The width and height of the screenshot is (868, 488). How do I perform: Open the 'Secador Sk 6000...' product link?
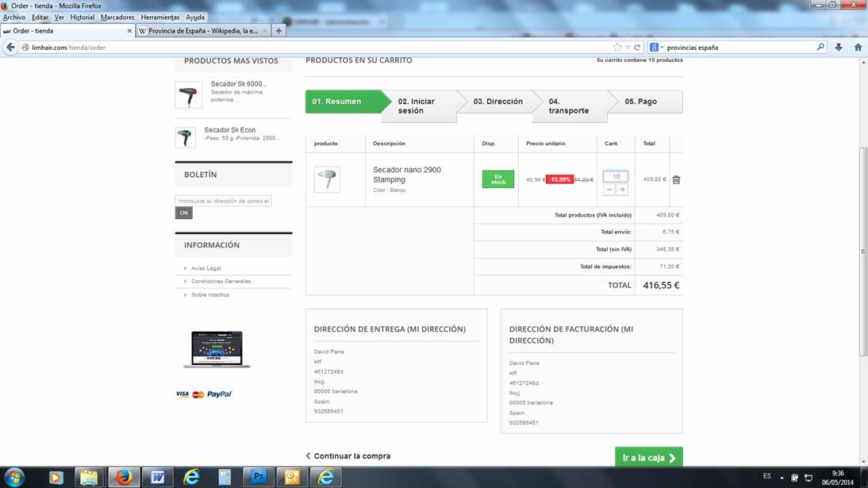tap(239, 83)
